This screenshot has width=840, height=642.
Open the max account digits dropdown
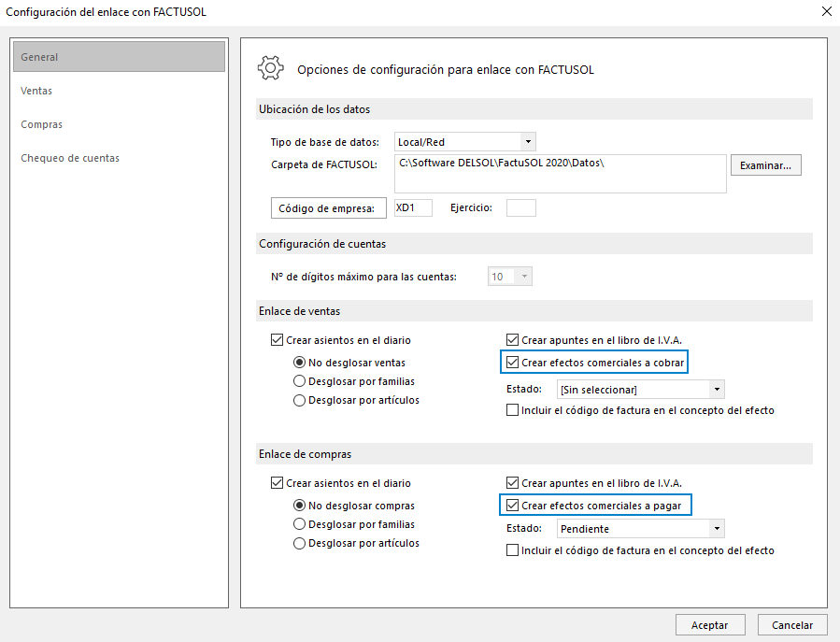[509, 277]
